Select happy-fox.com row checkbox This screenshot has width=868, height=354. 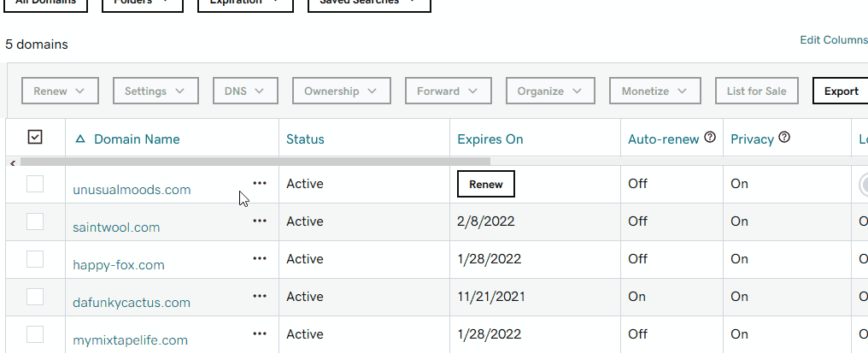[35, 259]
